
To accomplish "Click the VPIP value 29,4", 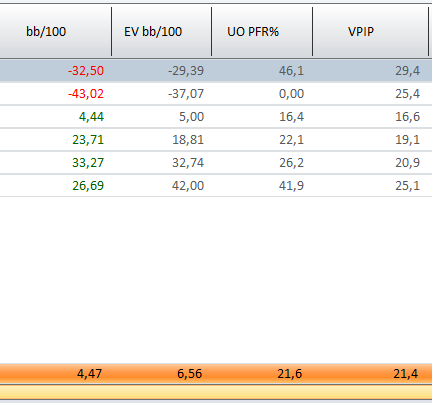I will (407, 71).
